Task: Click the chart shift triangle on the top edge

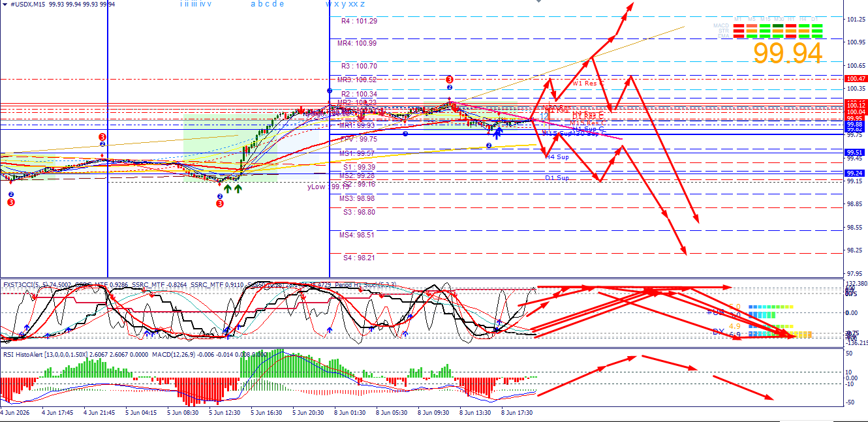Action: (x=538, y=2)
